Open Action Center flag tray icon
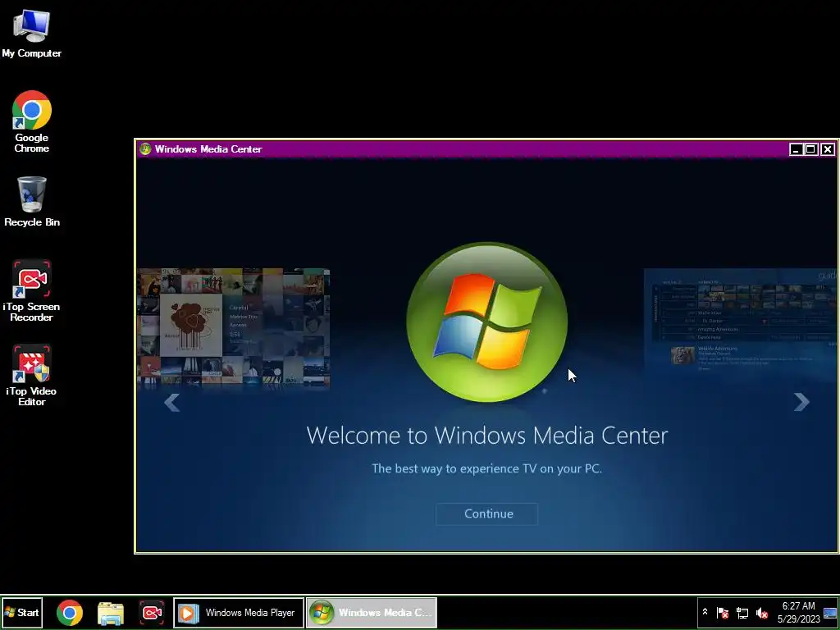This screenshot has height=630, width=840. click(722, 612)
